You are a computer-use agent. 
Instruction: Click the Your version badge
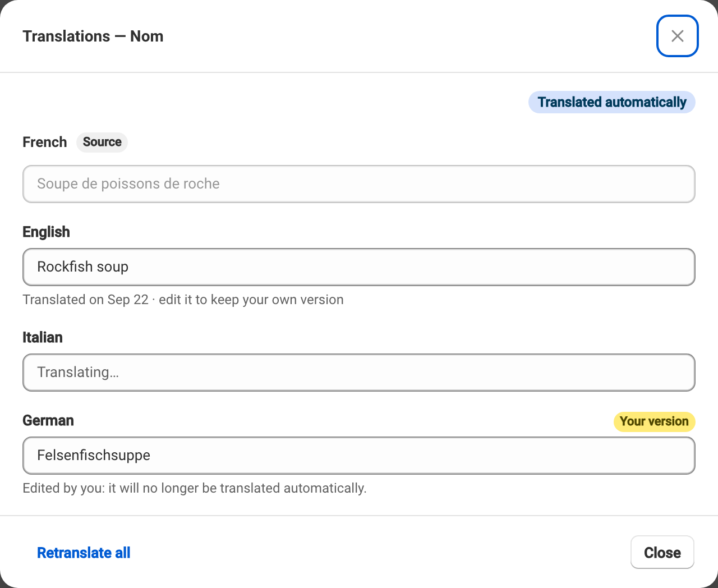[654, 421]
